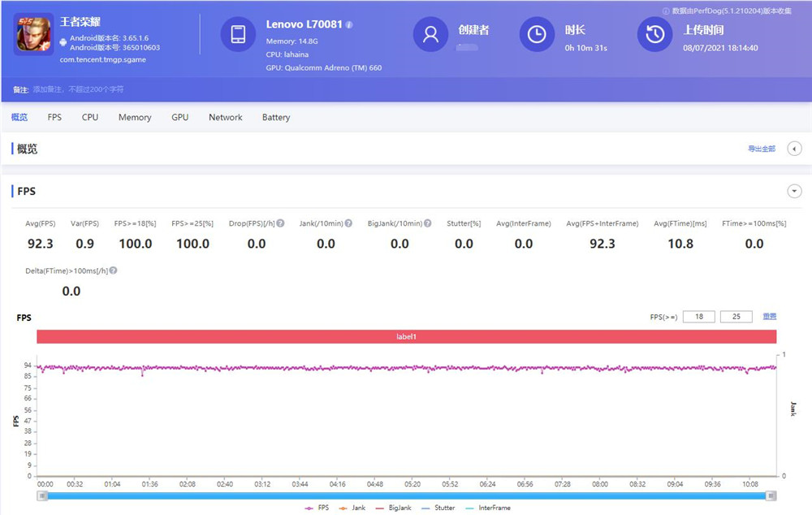Image resolution: width=812 pixels, height=515 pixels.
Task: Collapse the 概览 overview section arrow
Action: 794,149
